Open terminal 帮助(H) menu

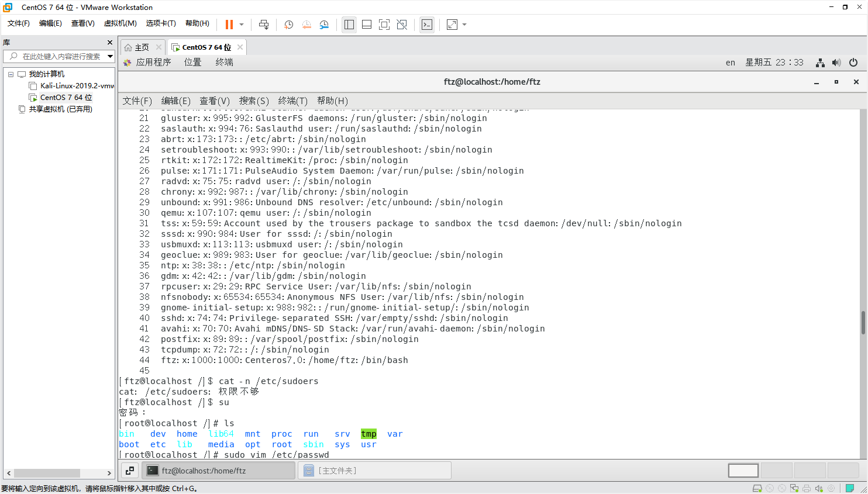pos(332,101)
